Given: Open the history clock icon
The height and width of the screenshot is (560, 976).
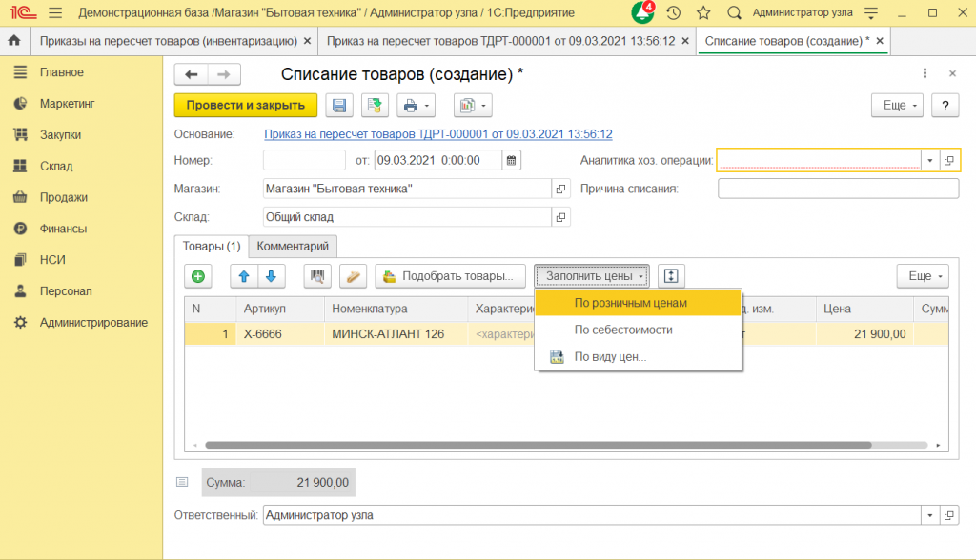Looking at the screenshot, I should pyautogui.click(x=674, y=12).
